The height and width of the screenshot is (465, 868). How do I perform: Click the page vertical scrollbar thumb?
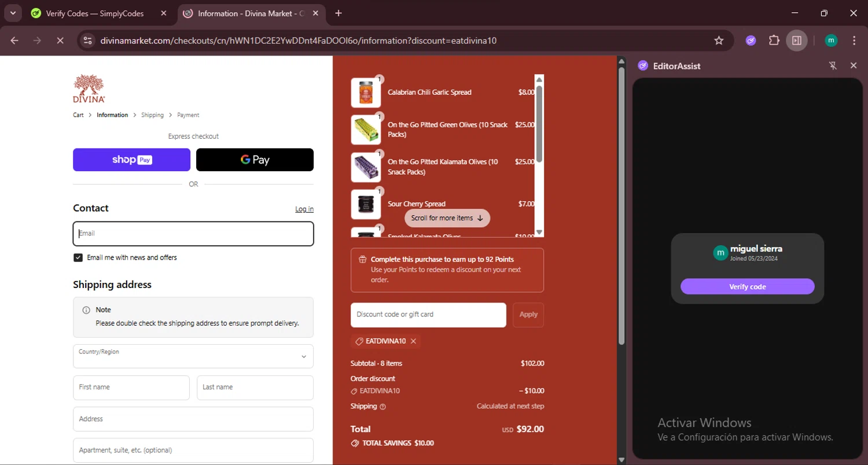[x=621, y=206]
